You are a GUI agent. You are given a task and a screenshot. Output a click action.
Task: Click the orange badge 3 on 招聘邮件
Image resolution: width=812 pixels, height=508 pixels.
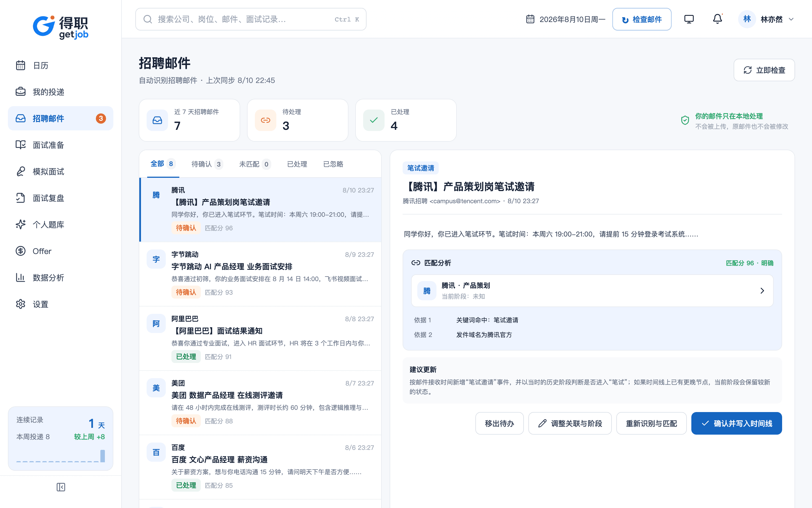[101, 118]
